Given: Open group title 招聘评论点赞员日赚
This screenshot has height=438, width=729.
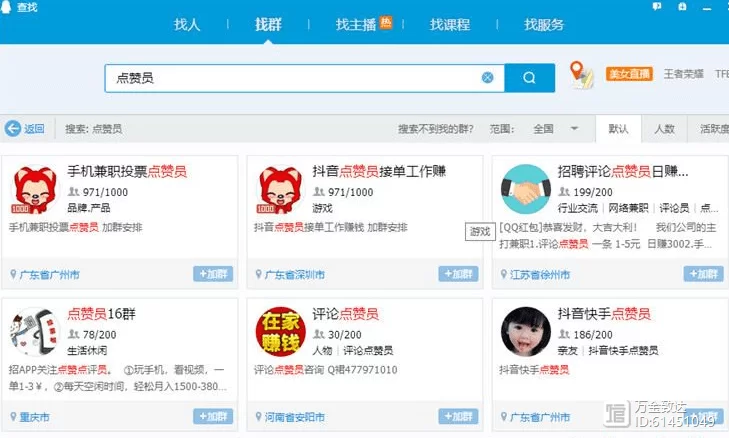Looking at the screenshot, I should coord(623,171).
